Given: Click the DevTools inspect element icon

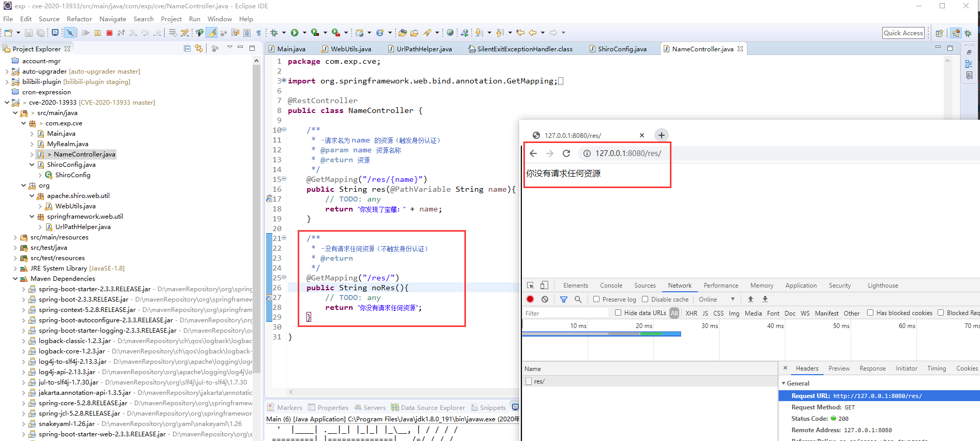Looking at the screenshot, I should click(530, 285).
